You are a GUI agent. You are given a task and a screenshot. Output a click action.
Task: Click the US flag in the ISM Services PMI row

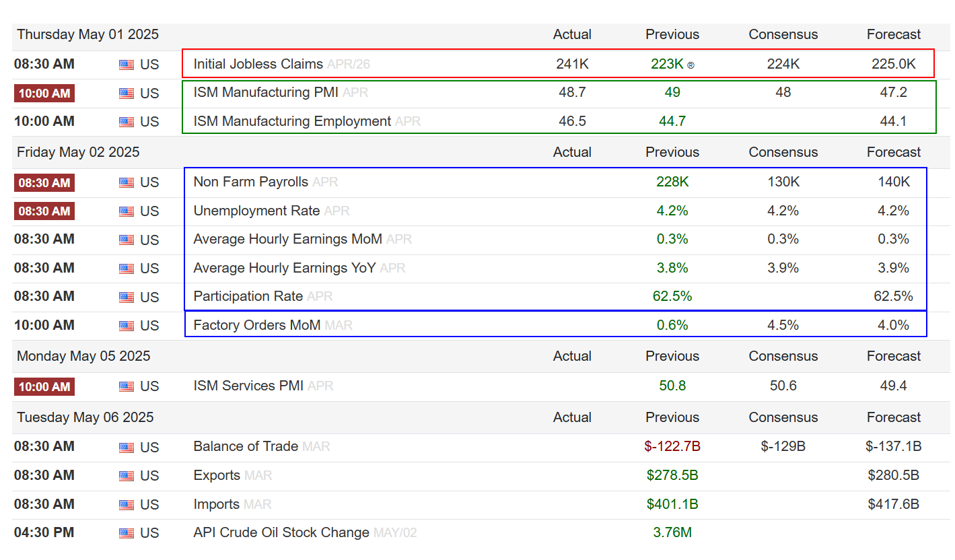(x=127, y=387)
